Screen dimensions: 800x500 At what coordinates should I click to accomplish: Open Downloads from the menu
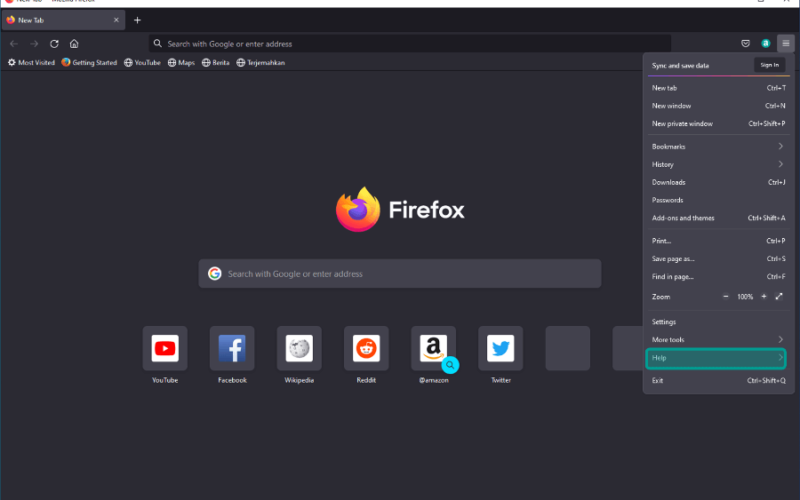(718, 182)
